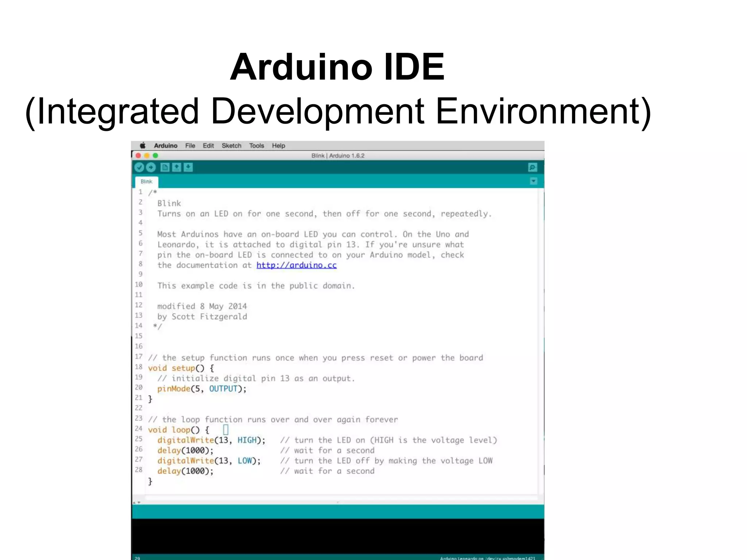747x560 pixels.
Task: Click the green zoom window button
Action: [155, 156]
